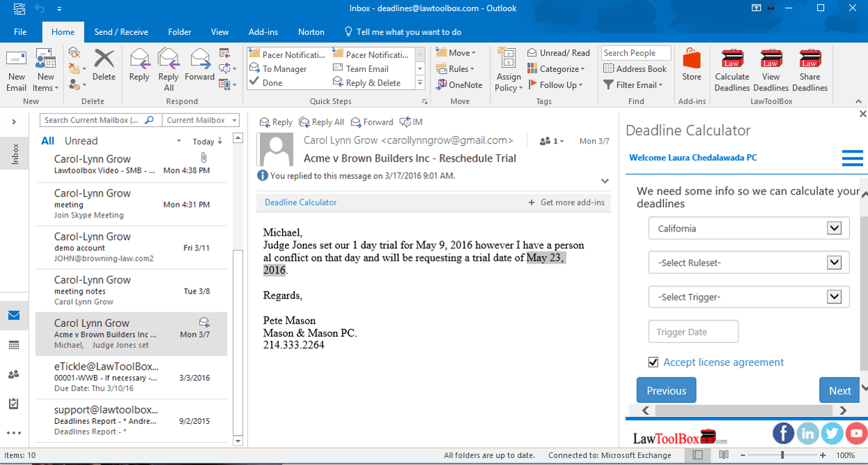Click Next in Deadline Calculator
The image size is (868, 465).
(x=839, y=390)
